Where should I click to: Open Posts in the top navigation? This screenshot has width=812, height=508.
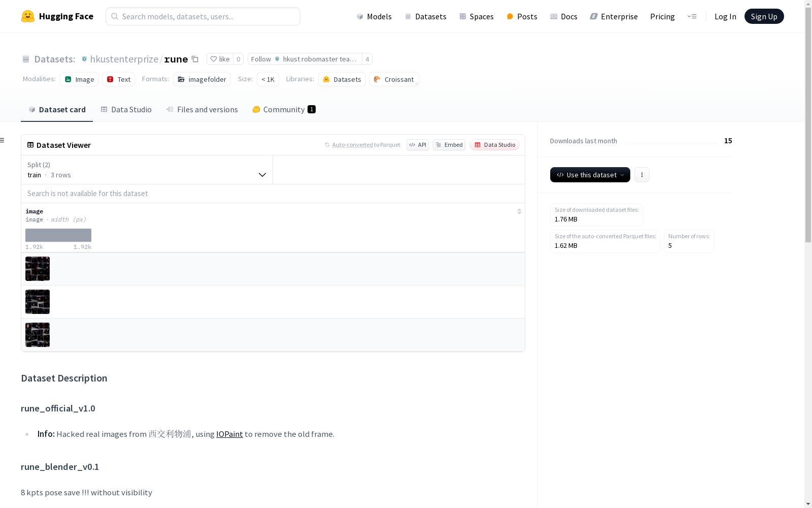[x=522, y=16]
